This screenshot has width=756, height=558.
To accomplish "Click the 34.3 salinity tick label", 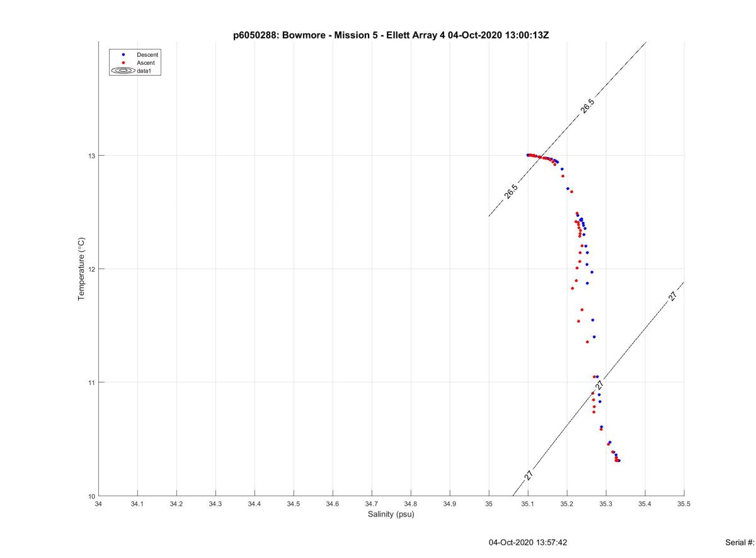I will tap(215, 504).
